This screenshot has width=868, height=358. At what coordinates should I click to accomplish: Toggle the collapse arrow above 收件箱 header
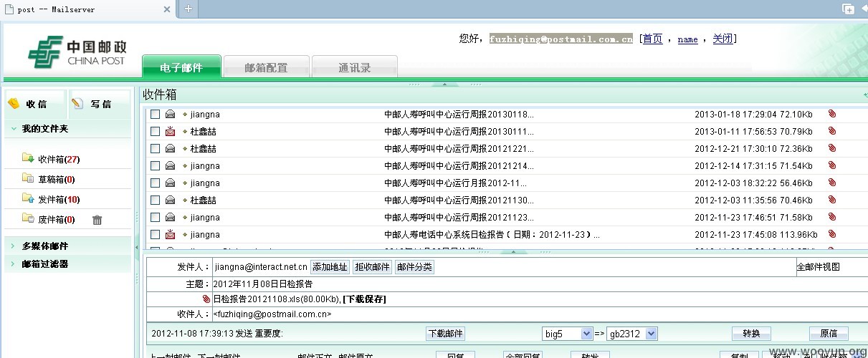[x=444, y=84]
